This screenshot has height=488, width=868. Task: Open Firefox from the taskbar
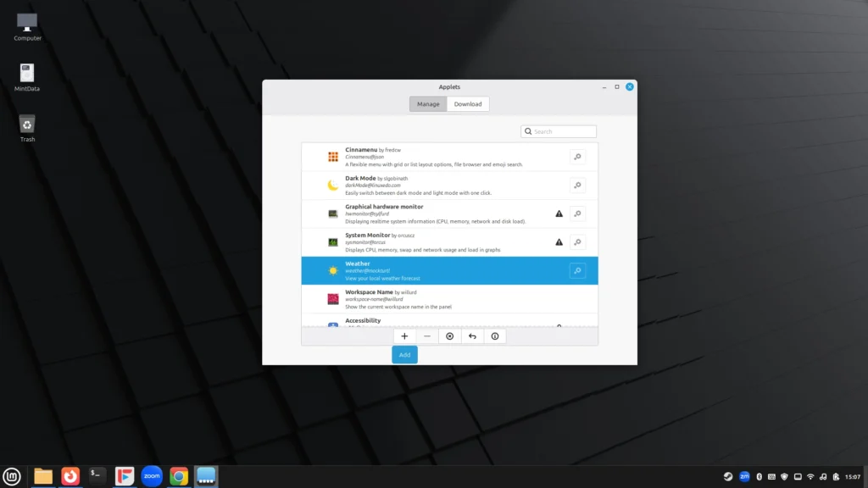70,476
